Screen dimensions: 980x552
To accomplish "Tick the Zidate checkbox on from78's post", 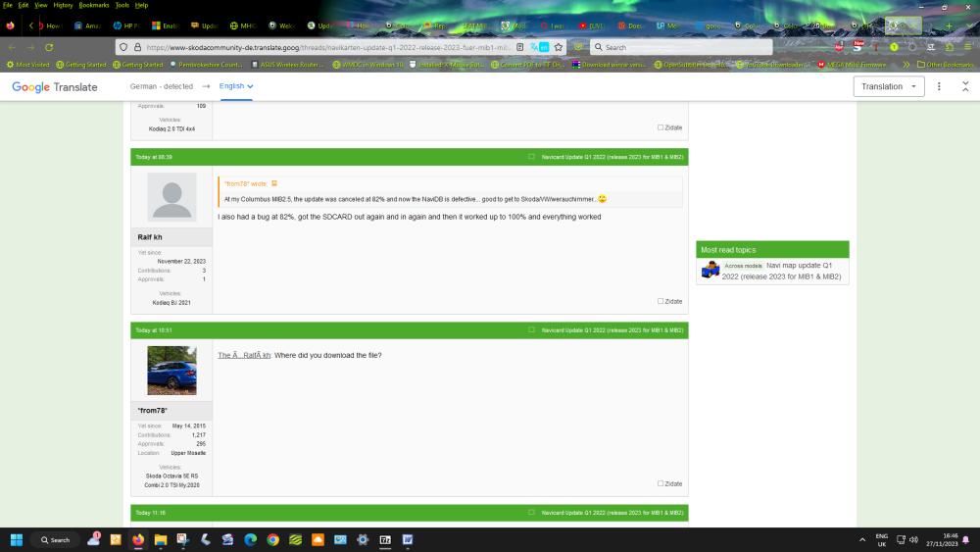I will point(660,484).
